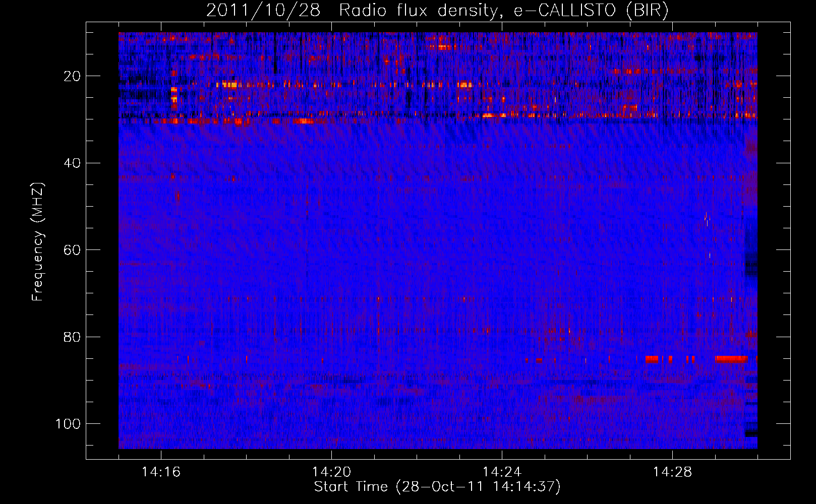816x504 pixels.
Task: Click the y-axis tick label "20"
Action: click(x=72, y=76)
